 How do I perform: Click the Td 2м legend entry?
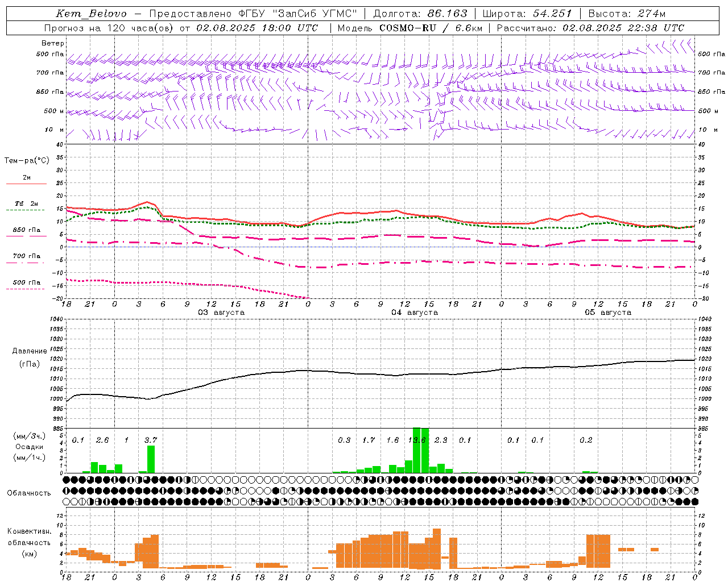point(26,203)
